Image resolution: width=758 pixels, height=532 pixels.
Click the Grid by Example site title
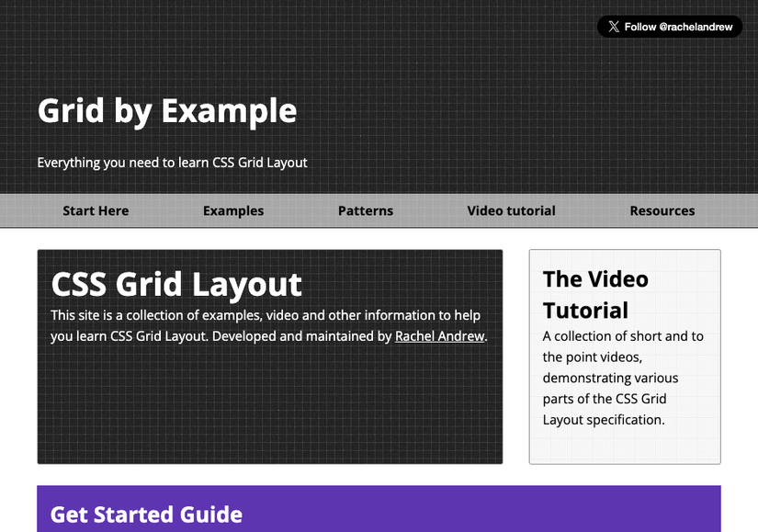click(x=166, y=110)
